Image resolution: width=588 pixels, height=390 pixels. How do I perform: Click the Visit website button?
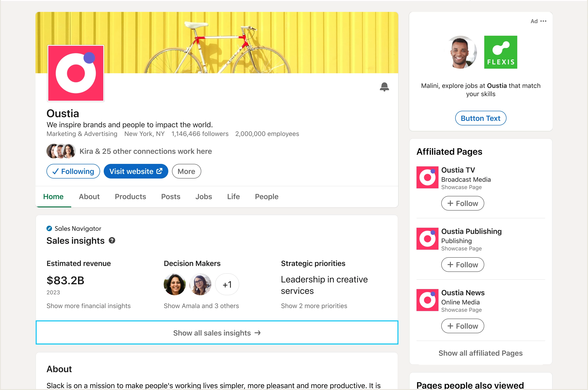pyautogui.click(x=136, y=171)
